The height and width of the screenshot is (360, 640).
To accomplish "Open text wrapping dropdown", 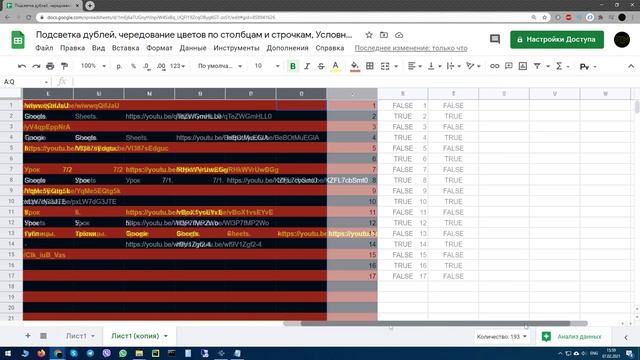I will 453,66.
